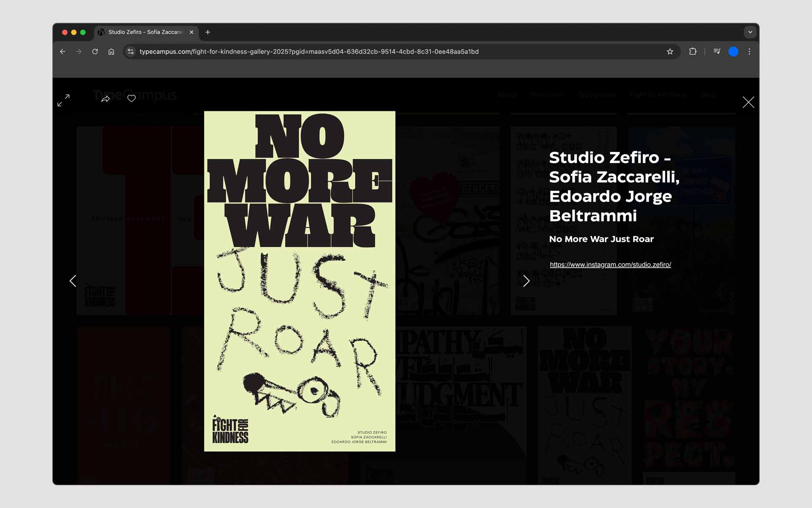
Task: Click the Fight for Kindness logo on poster
Action: click(230, 429)
